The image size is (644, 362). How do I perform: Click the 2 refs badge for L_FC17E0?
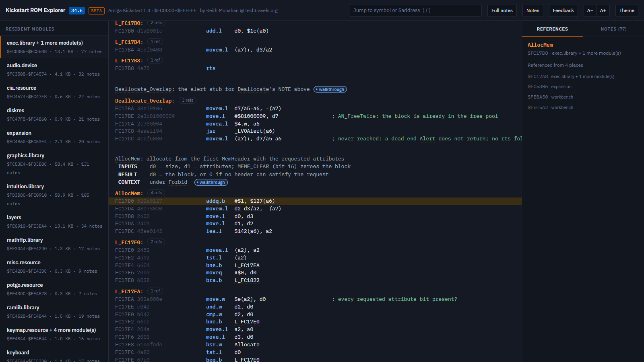tap(156, 242)
